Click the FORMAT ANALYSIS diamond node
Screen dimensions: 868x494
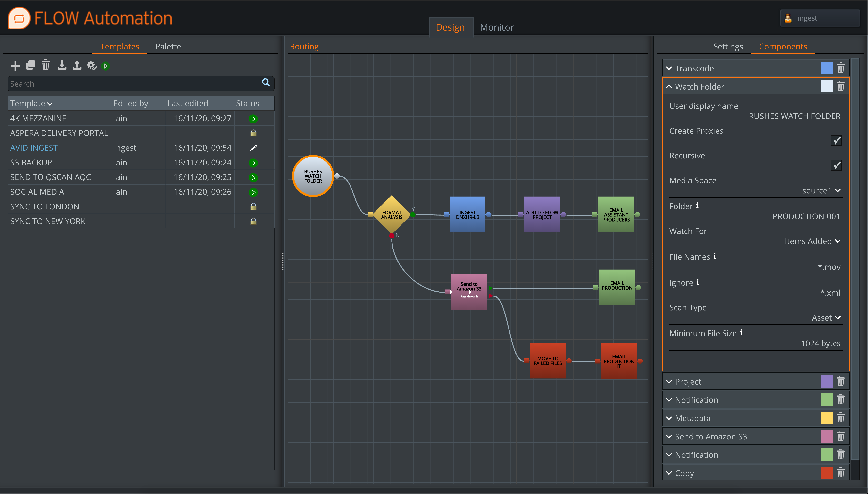pyautogui.click(x=391, y=215)
